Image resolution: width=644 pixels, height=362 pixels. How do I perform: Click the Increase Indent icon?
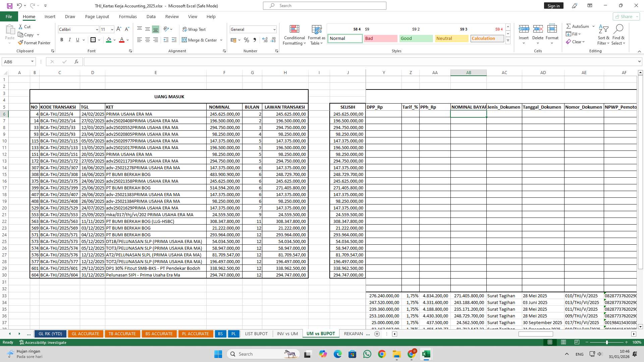tap(174, 40)
